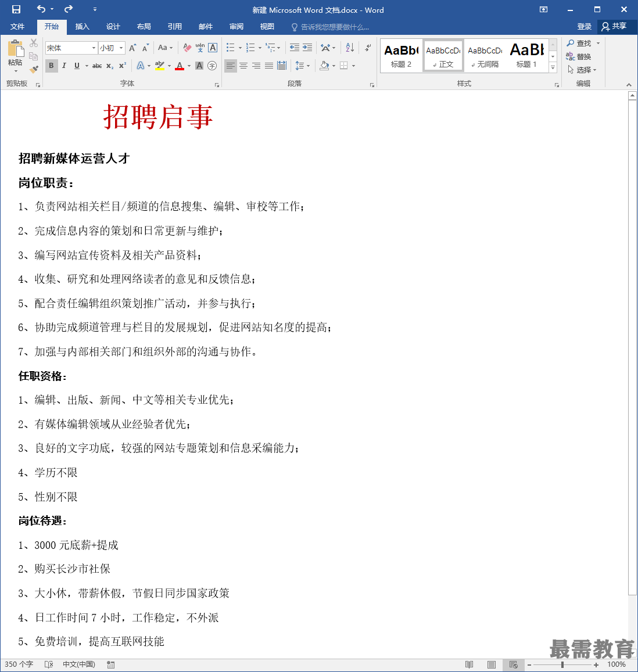638x672 pixels.
Task: Click the 查找 Find button
Action: [x=579, y=44]
